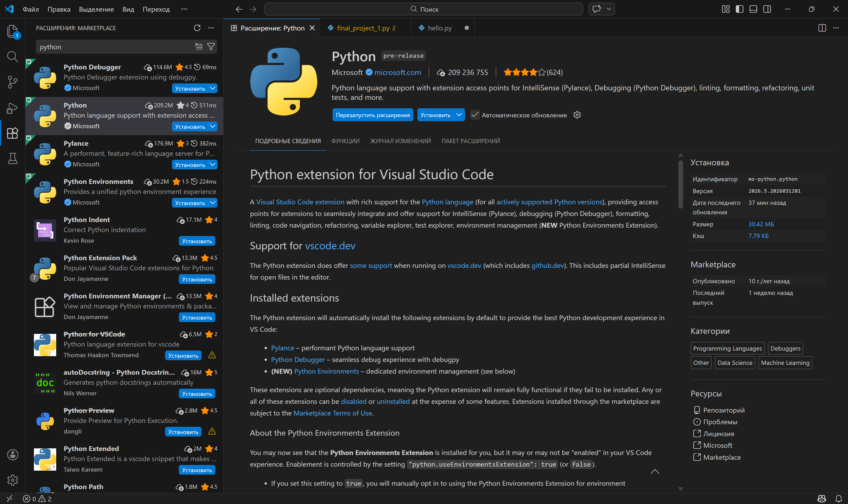Viewport: 848px width, 504px height.
Task: Open the Run and Debug view
Action: (x=12, y=108)
